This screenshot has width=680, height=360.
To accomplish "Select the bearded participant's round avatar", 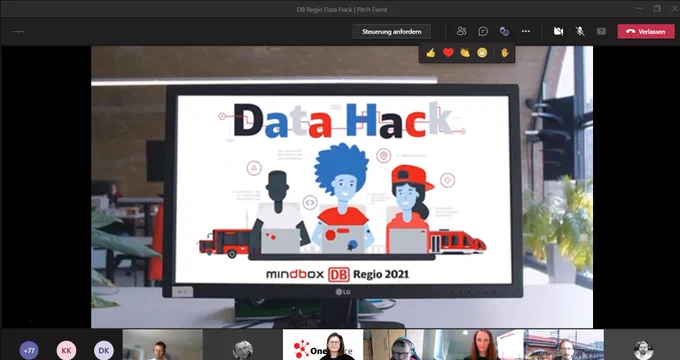I will click(x=644, y=350).
